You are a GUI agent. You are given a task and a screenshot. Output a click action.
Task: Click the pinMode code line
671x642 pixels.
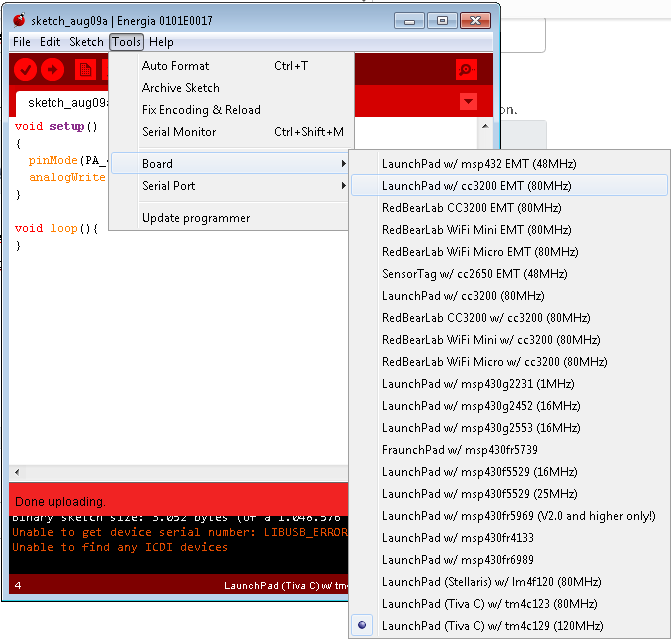[x=68, y=160]
